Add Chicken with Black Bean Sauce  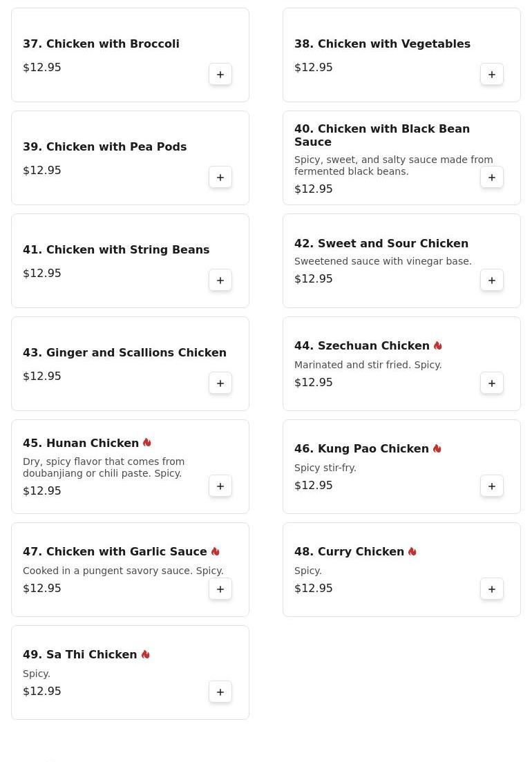click(x=492, y=178)
